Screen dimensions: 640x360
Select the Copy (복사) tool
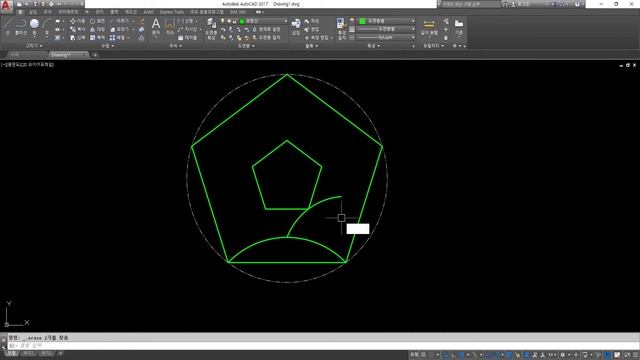coord(78,29)
